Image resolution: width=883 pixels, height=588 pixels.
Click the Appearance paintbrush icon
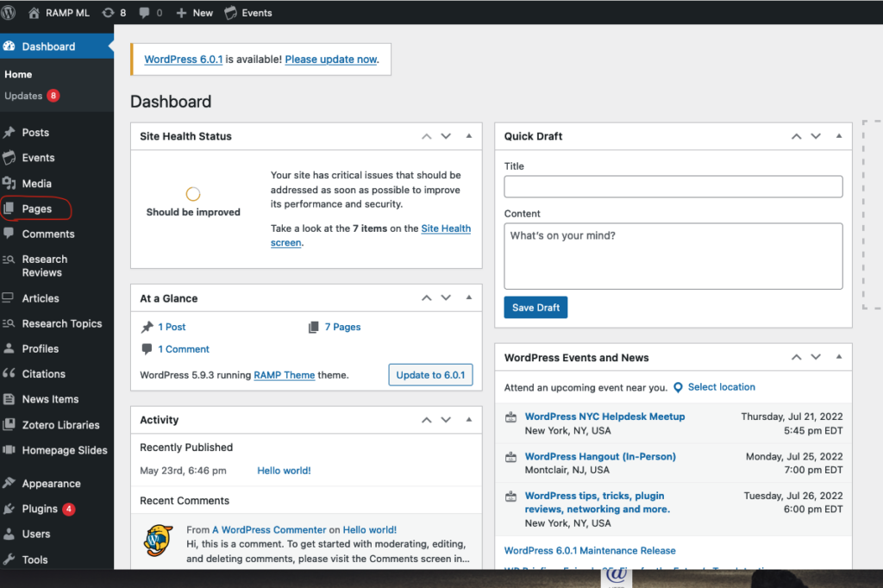9,483
